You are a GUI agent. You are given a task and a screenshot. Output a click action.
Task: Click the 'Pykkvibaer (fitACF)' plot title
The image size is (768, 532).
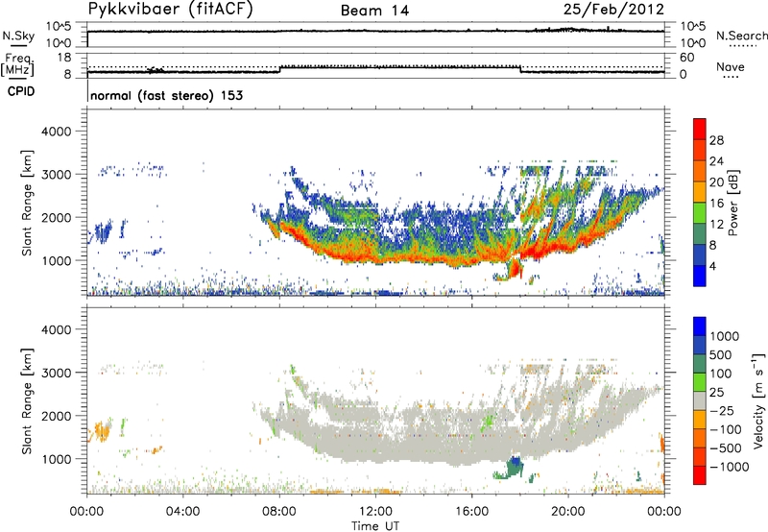(170, 9)
